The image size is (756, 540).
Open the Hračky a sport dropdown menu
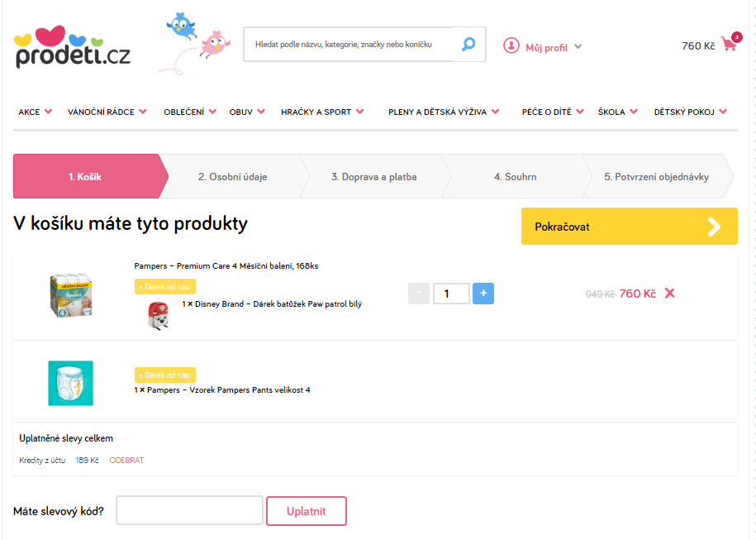pos(321,112)
